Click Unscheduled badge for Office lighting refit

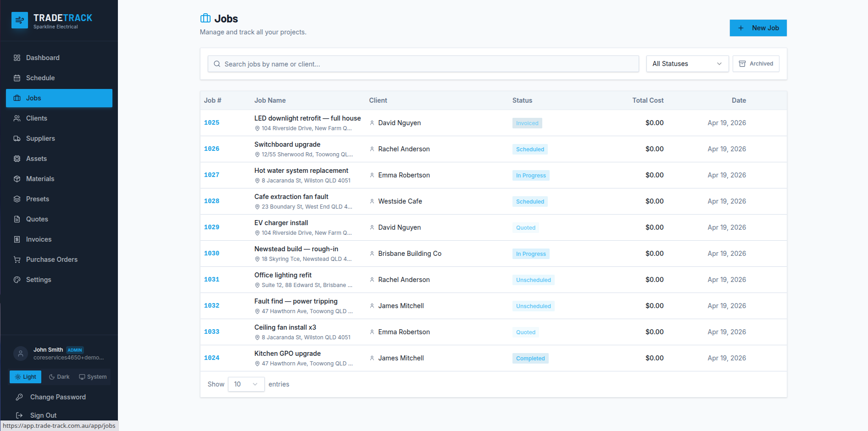pos(533,280)
